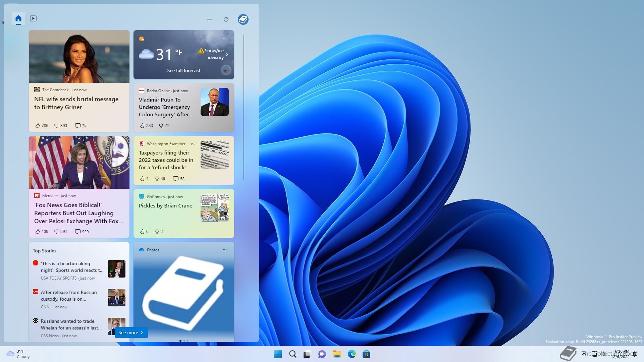Open Russians wanted to trade Whelan story
The image size is (644, 362).
[x=71, y=324]
